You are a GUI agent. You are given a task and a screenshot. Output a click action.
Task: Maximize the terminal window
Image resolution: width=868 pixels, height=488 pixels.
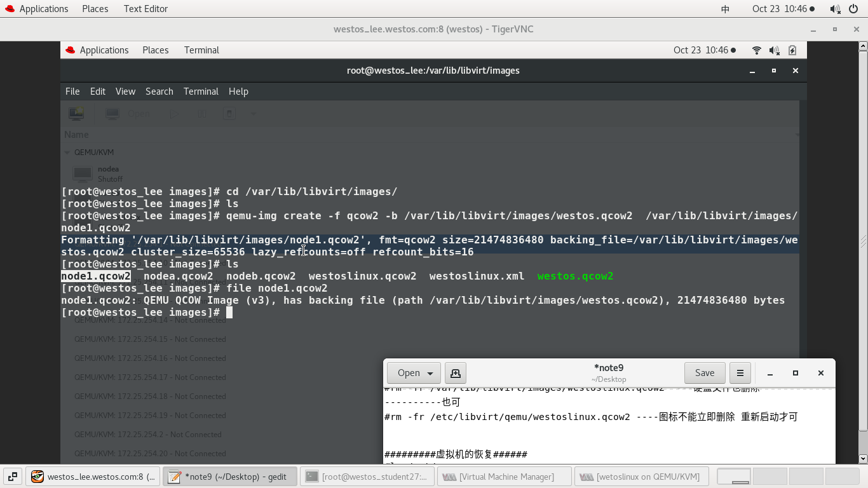(773, 71)
